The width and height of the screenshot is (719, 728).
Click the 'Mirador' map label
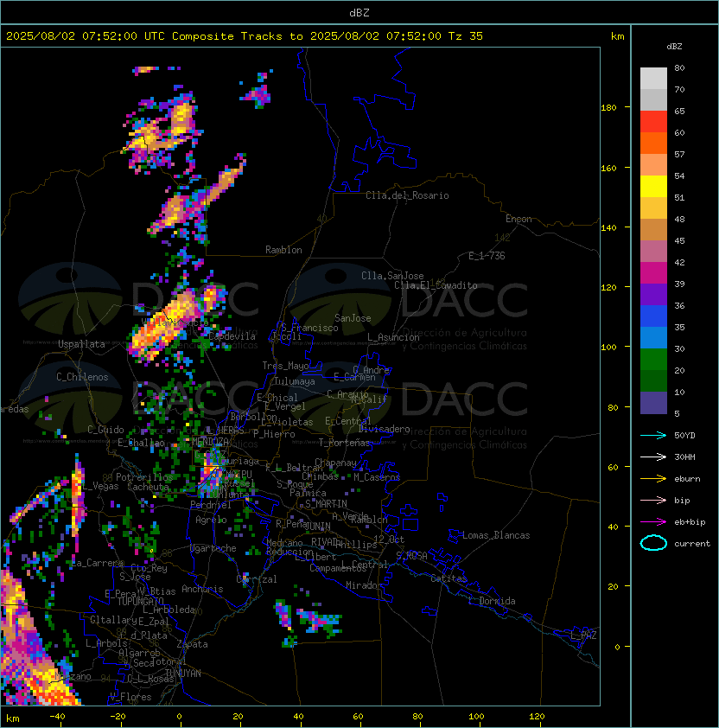pos(364,585)
